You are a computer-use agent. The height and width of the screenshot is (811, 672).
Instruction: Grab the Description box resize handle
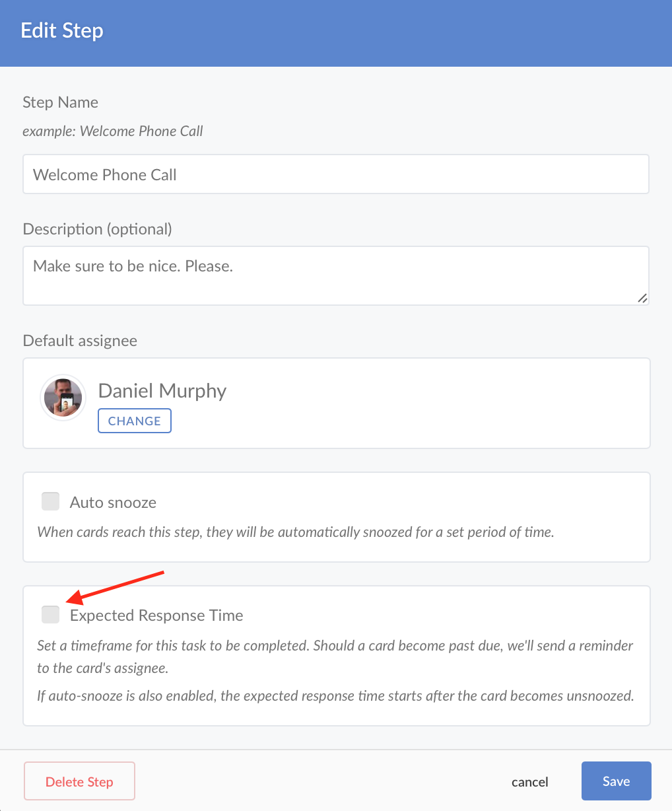point(642,299)
